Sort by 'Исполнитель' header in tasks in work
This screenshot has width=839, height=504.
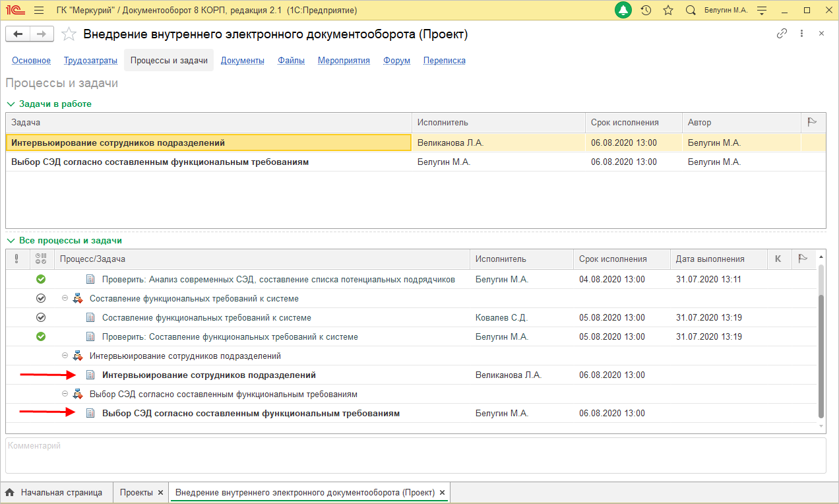[499, 122]
